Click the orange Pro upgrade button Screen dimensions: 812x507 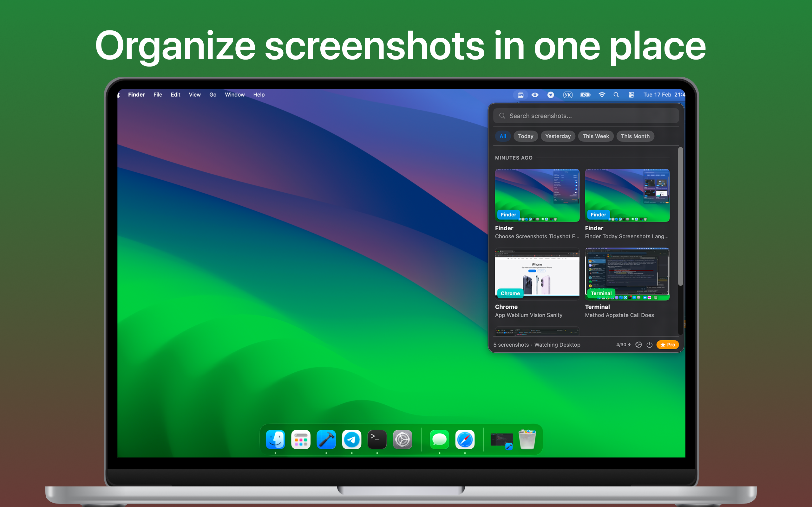click(667, 345)
